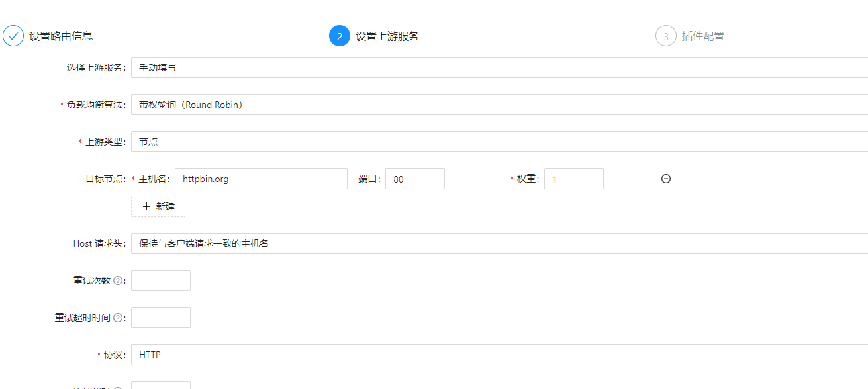868x389 pixels.
Task: Click into the 重试超时时间 input box
Action: click(161, 318)
